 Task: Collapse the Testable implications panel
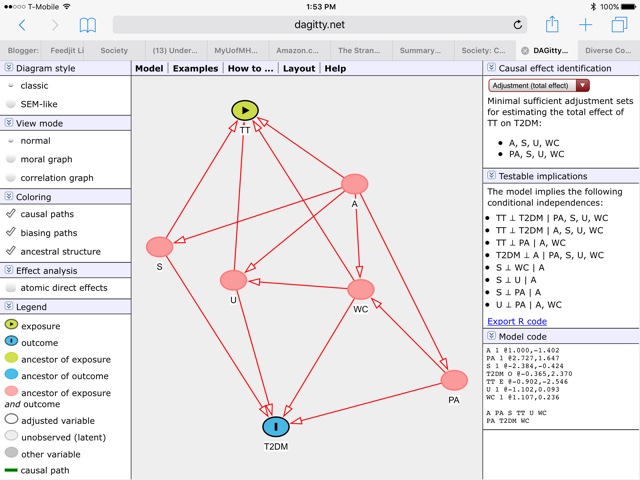491,176
